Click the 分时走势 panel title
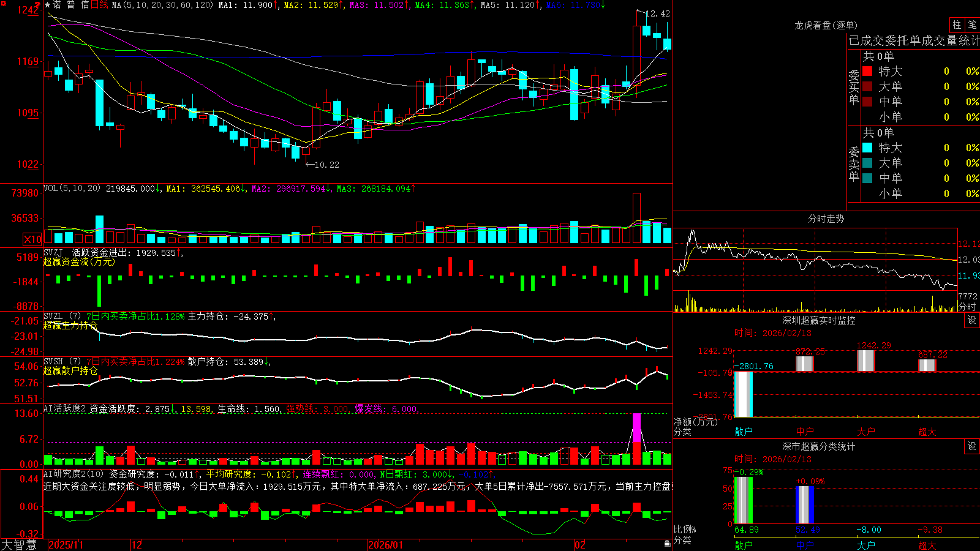The image size is (980, 551). 826,219
